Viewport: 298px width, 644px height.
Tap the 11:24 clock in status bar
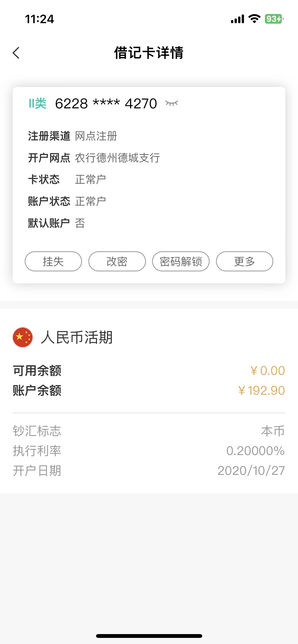click(x=39, y=19)
